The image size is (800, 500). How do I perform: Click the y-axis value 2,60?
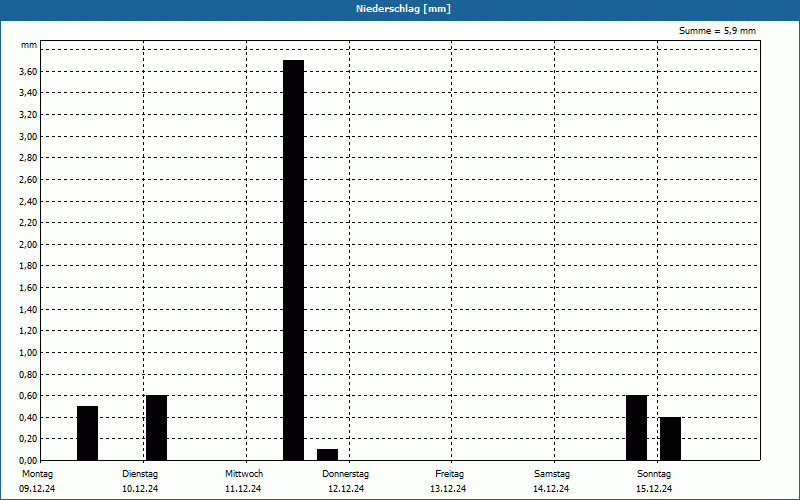coord(28,180)
